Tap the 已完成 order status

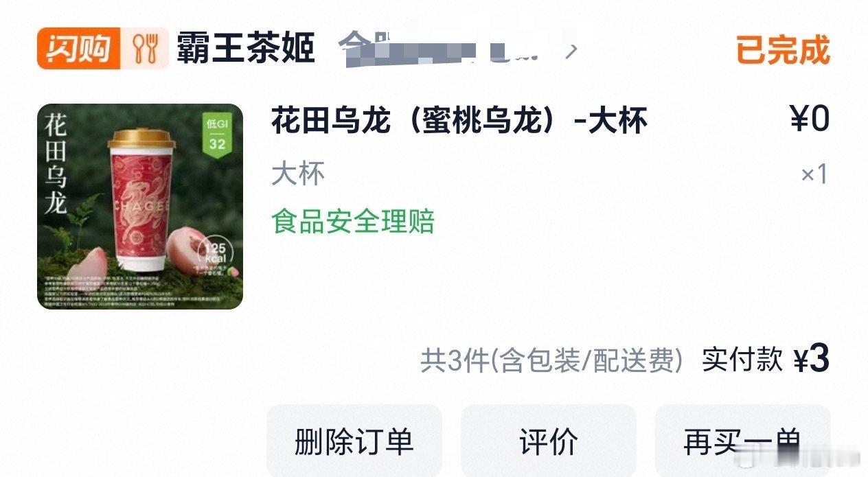784,49
